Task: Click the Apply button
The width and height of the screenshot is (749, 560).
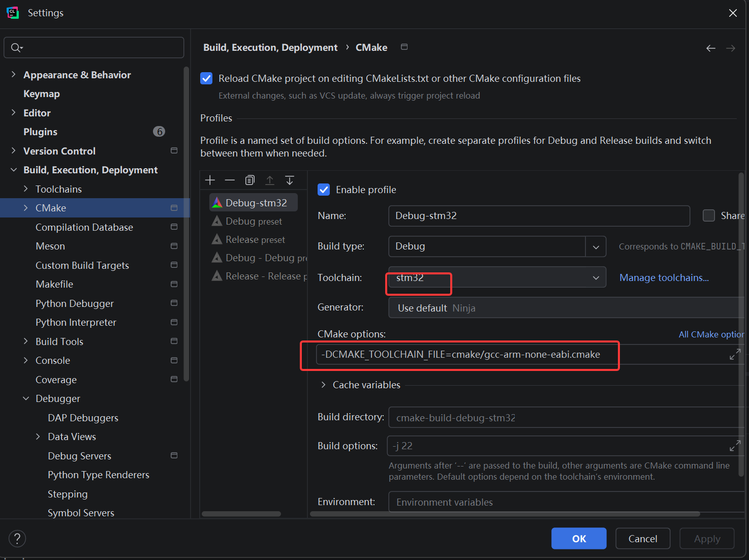Action: [x=707, y=539]
